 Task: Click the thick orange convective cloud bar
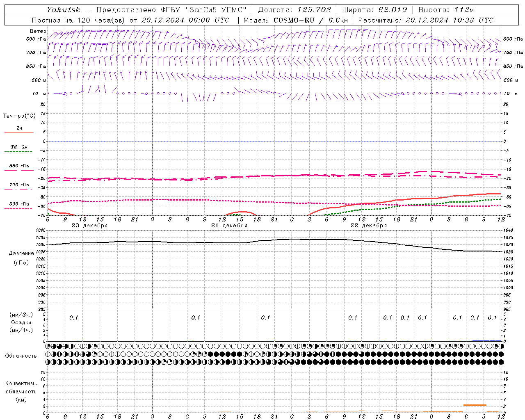coord(475,405)
